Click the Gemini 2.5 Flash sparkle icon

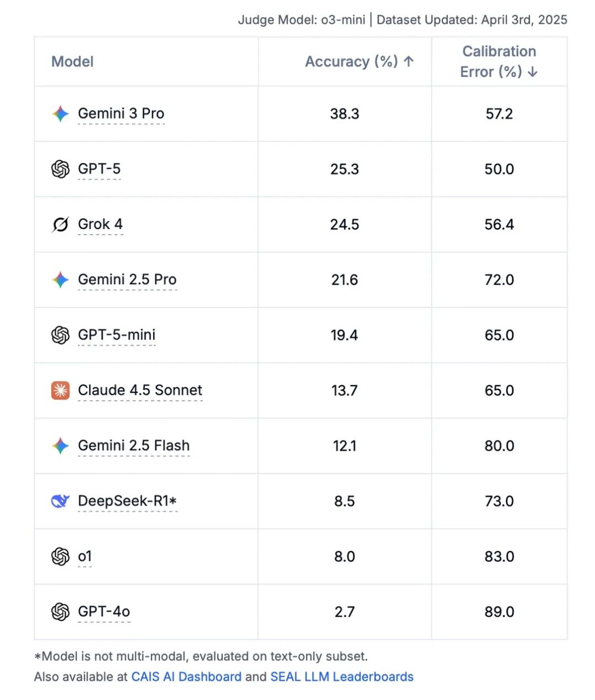click(x=60, y=446)
